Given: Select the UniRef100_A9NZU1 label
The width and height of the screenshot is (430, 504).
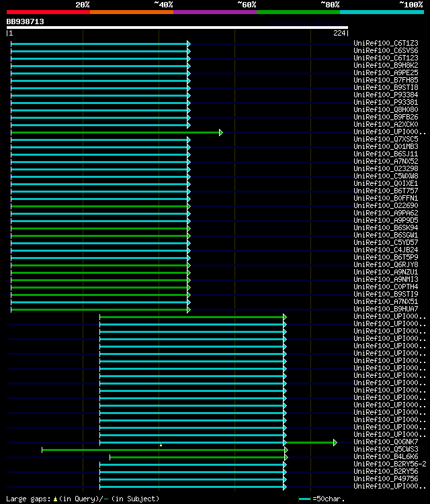Looking at the screenshot, I should click(x=386, y=272).
